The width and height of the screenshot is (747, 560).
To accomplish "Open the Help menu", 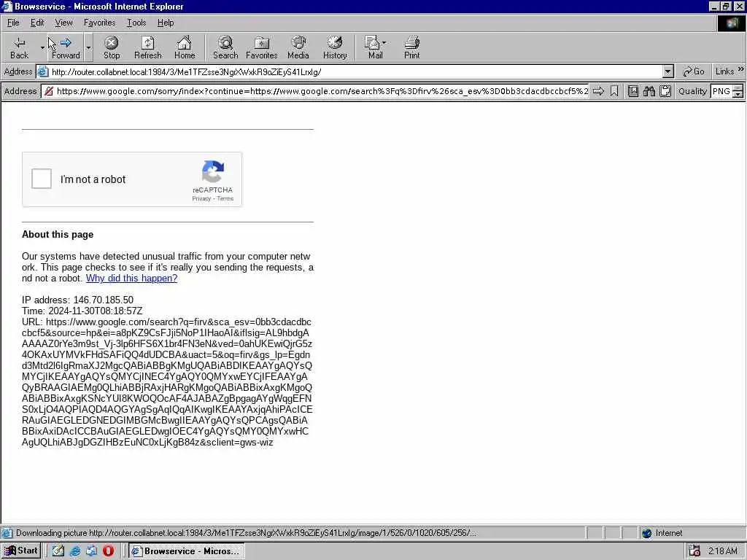I will 166,23.
